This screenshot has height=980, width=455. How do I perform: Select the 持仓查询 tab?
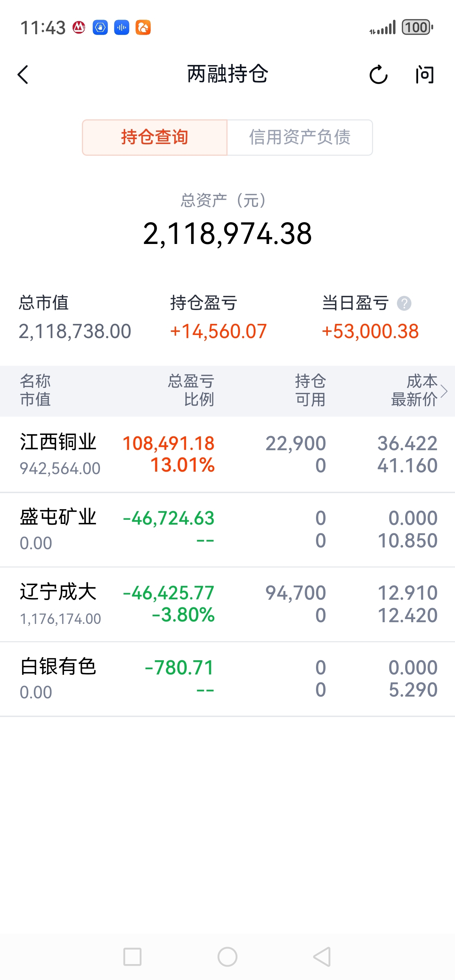click(x=155, y=137)
